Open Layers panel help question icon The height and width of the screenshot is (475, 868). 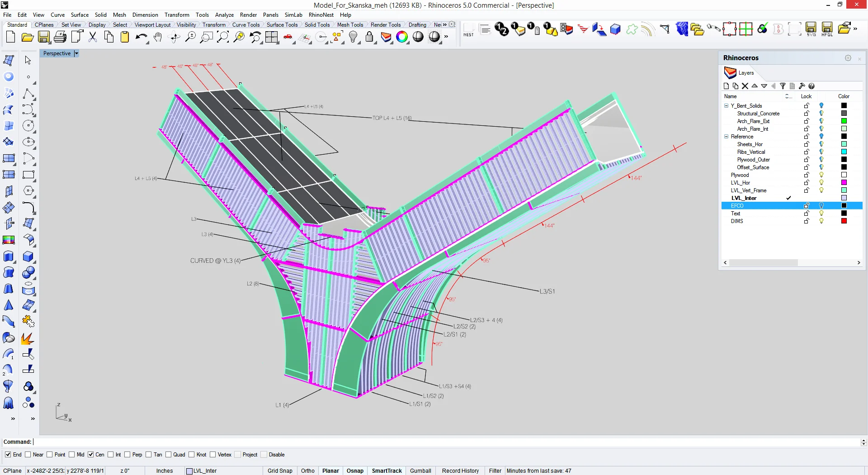tap(811, 86)
